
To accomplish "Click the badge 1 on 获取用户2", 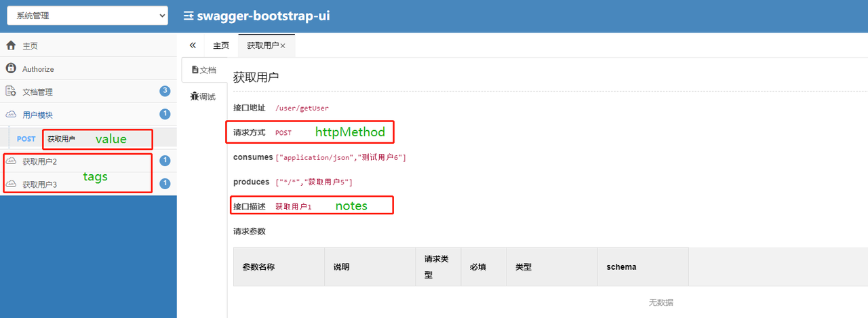I will pos(165,161).
